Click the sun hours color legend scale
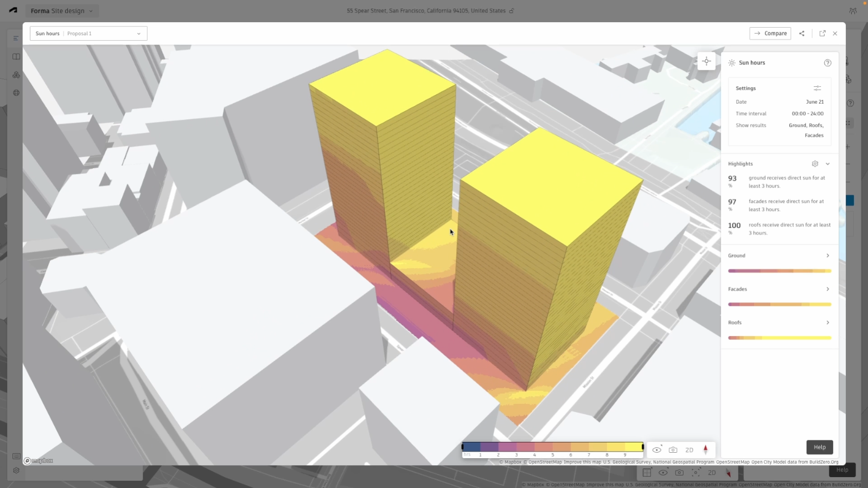This screenshot has width=868, height=488. click(x=553, y=447)
